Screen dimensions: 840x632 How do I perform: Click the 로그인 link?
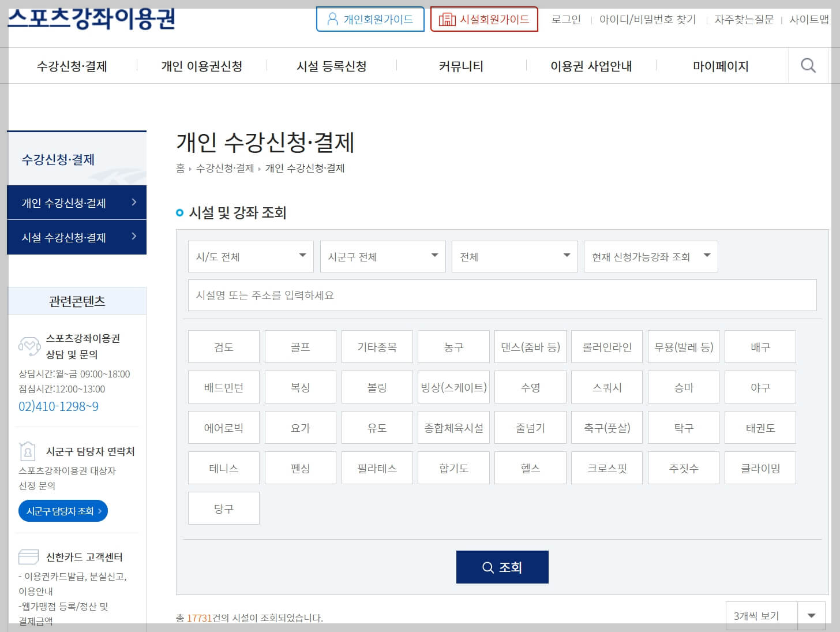click(565, 18)
